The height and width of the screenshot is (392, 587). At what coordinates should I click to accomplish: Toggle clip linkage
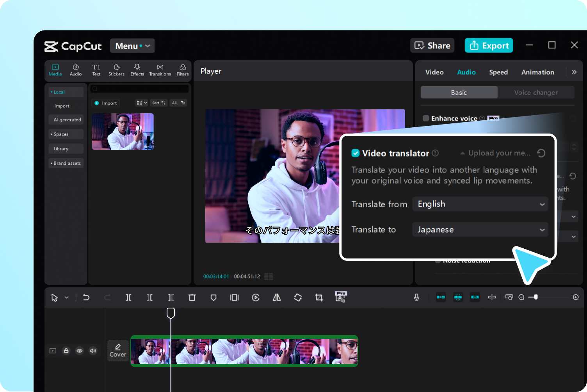tap(475, 297)
